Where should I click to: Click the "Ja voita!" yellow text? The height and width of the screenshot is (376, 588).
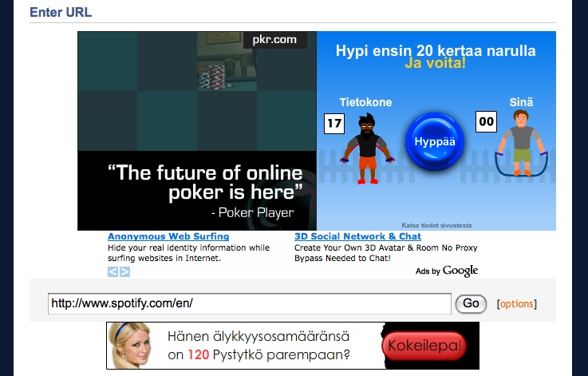pyautogui.click(x=436, y=62)
